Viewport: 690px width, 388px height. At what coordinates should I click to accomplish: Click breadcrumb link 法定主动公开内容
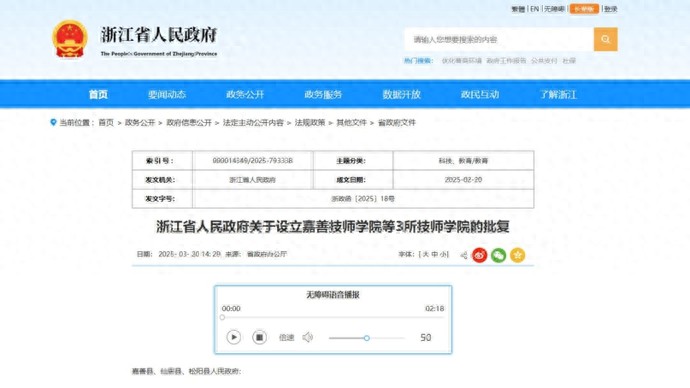pos(253,123)
